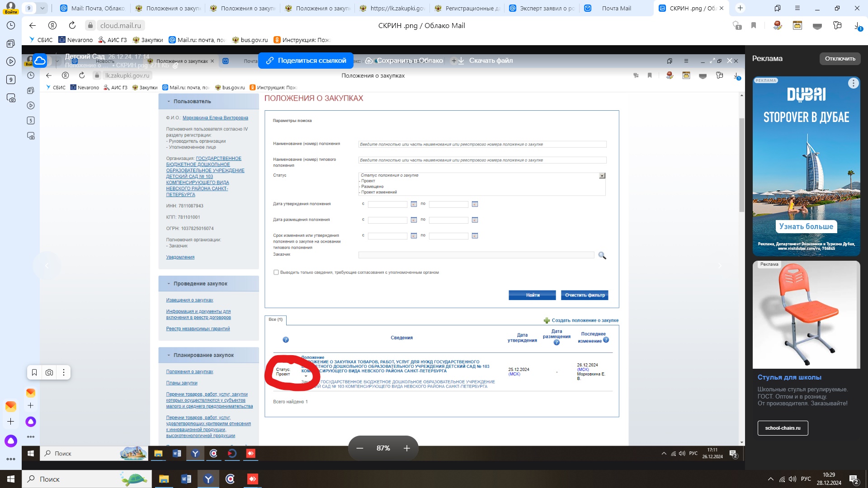Click the cloud.mail.ru address field
This screenshot has height=488, width=868.
(120, 25)
